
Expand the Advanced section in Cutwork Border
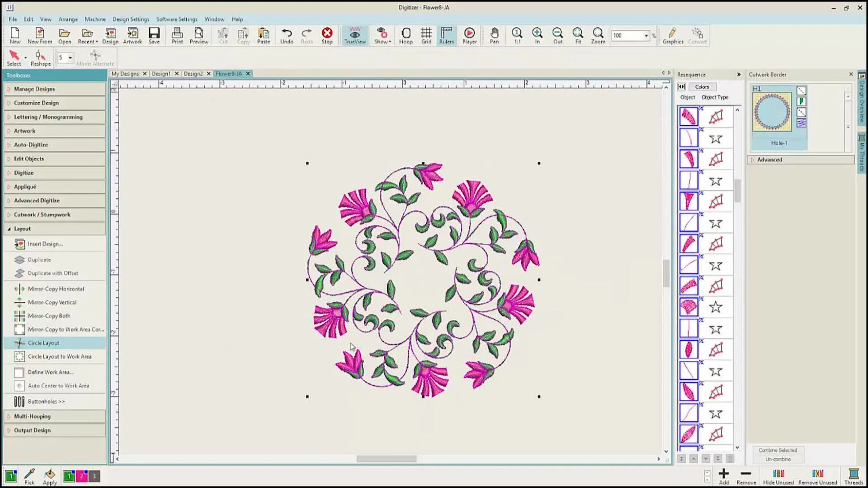[801, 159]
